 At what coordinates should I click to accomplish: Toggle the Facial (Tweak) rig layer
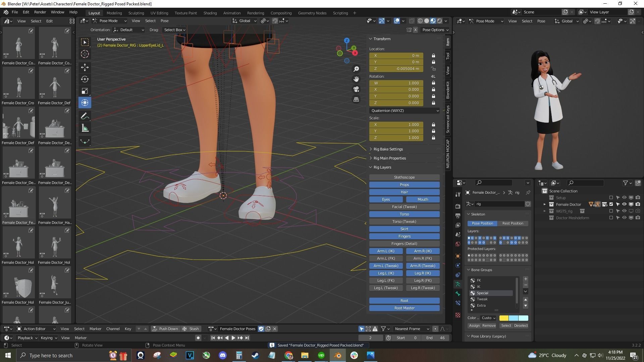(x=404, y=207)
